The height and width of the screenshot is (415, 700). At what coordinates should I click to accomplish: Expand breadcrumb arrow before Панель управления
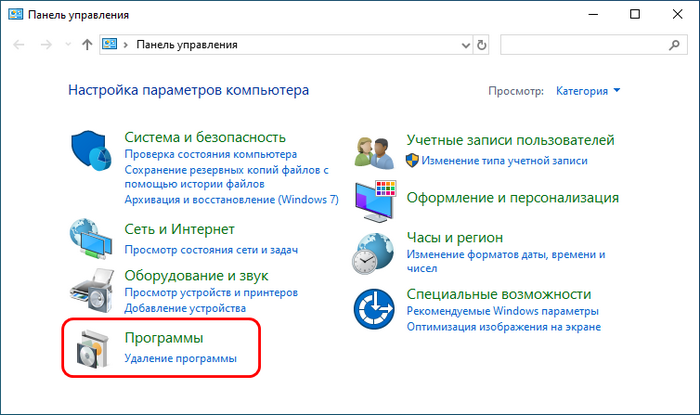[126, 45]
